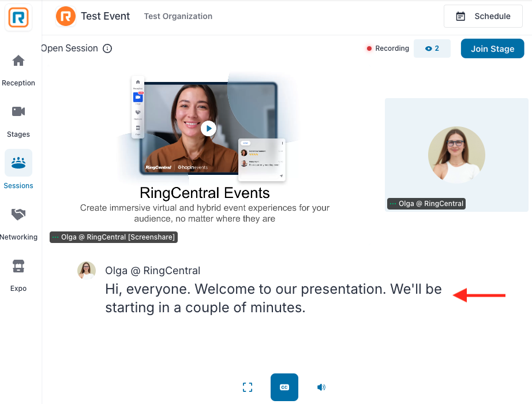Screen dimensions: 532x404
Task: Open the Schedule button
Action: (483, 16)
